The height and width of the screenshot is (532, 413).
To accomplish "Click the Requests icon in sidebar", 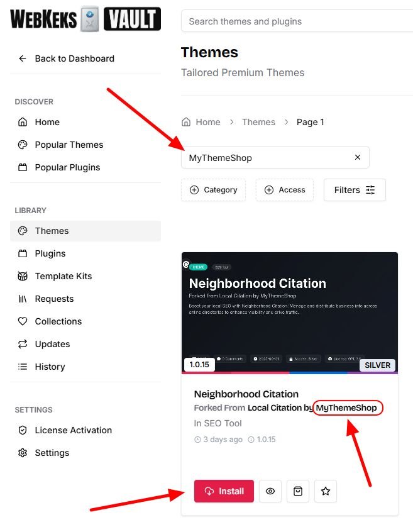I will pos(23,299).
